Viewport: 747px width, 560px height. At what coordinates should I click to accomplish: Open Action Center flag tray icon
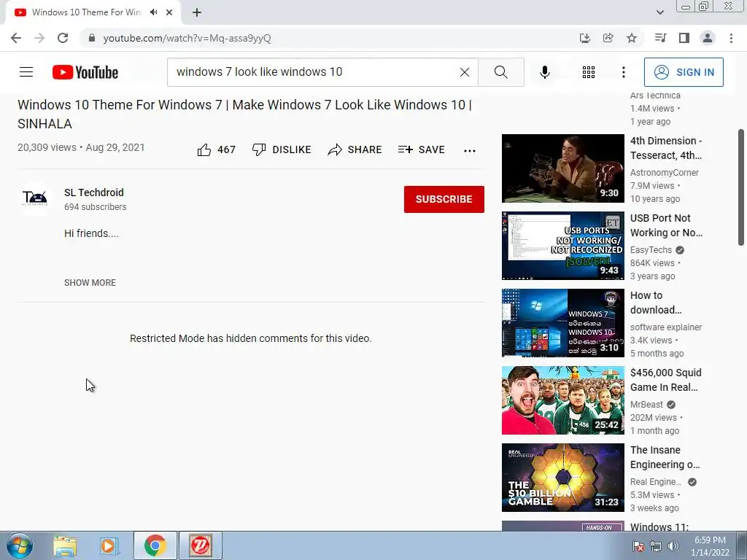tap(638, 546)
